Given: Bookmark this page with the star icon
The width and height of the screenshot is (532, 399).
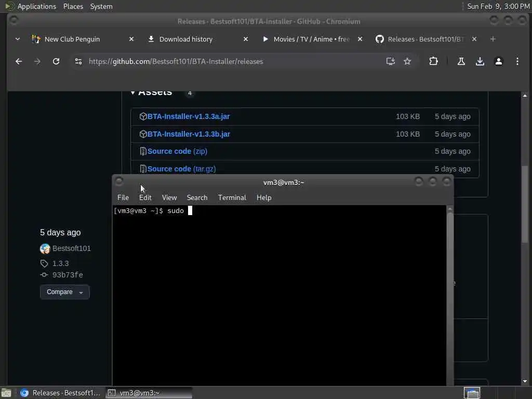Looking at the screenshot, I should pos(407,61).
